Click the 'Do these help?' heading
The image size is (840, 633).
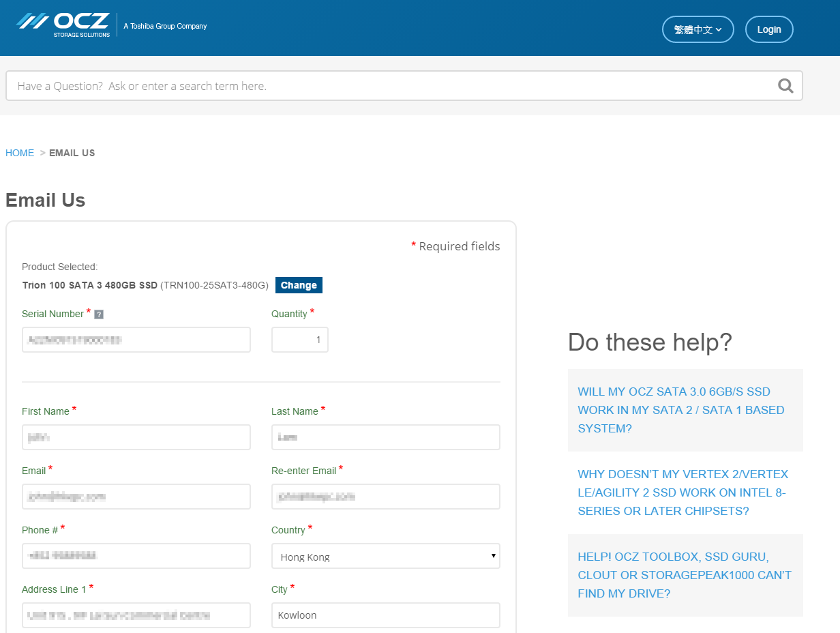(650, 342)
